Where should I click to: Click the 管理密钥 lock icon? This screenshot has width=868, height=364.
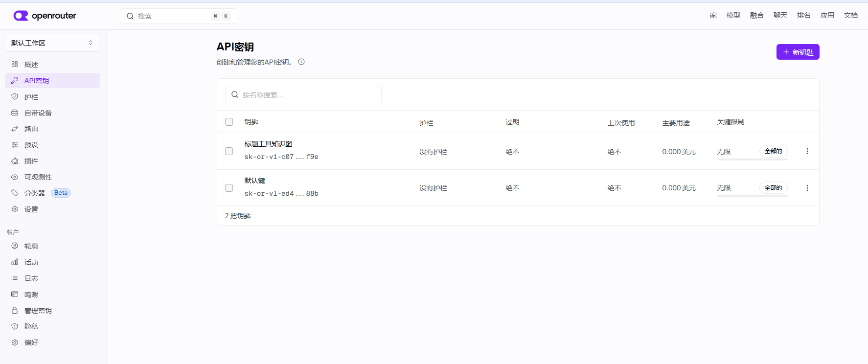(x=15, y=310)
